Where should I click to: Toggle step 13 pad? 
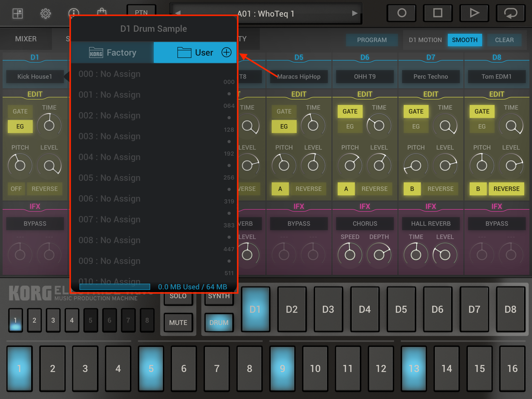pyautogui.click(x=414, y=369)
